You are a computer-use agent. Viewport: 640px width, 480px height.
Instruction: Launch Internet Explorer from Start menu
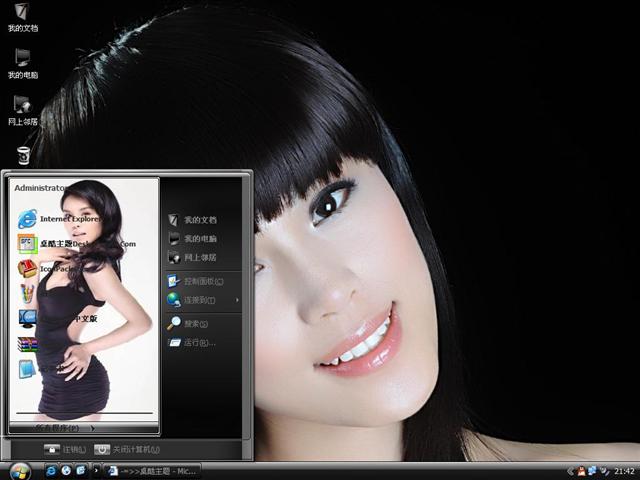[x=59, y=219]
